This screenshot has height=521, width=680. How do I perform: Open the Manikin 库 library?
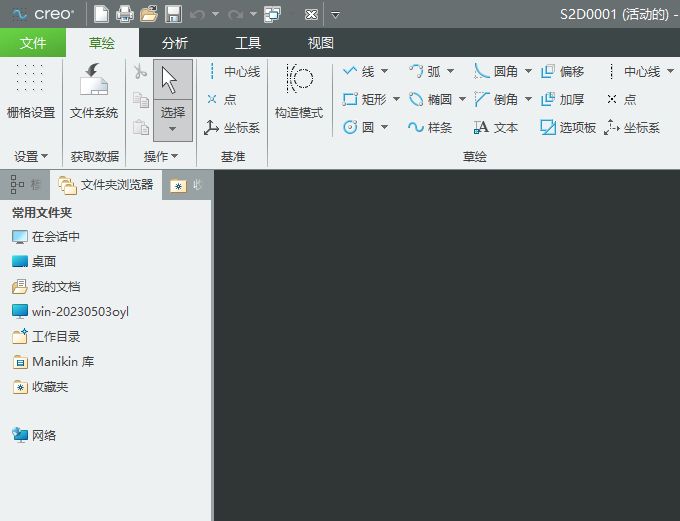coord(53,362)
